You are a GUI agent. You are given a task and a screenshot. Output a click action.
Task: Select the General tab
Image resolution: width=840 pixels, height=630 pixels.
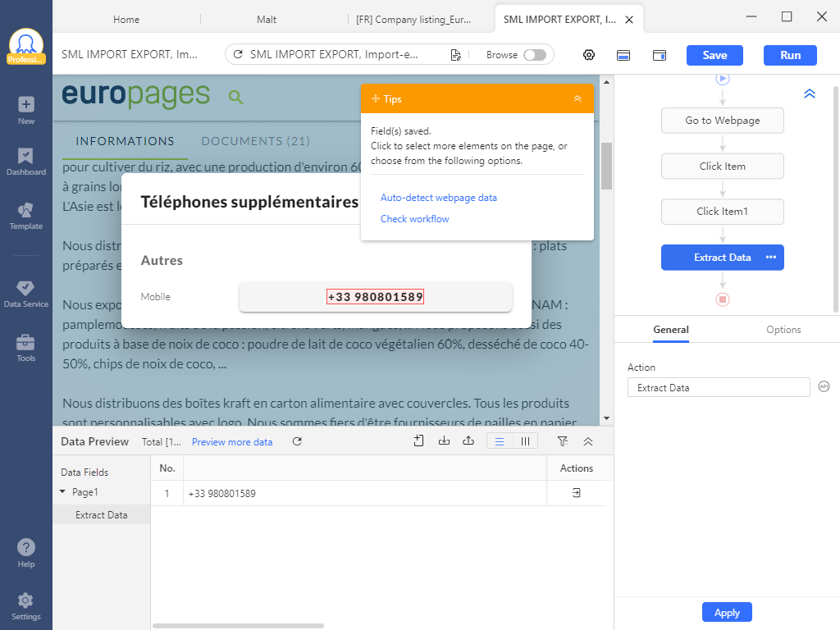[671, 330]
